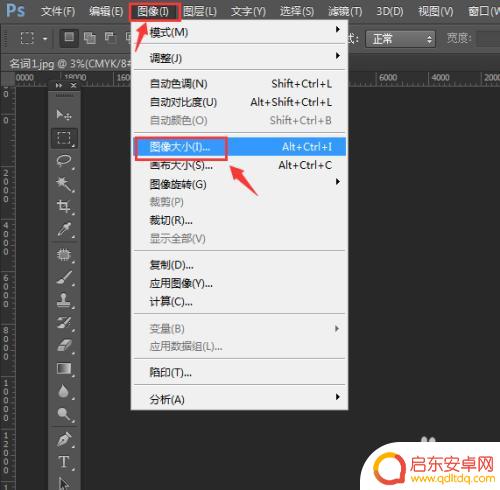Image resolution: width=500 pixels, height=490 pixels.
Task: Choose 裁切(R)... menu item
Action: (x=239, y=220)
